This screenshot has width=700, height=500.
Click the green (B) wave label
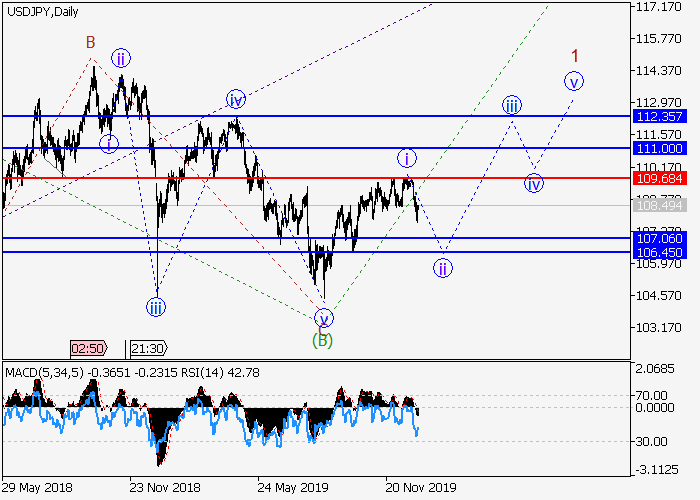322,340
